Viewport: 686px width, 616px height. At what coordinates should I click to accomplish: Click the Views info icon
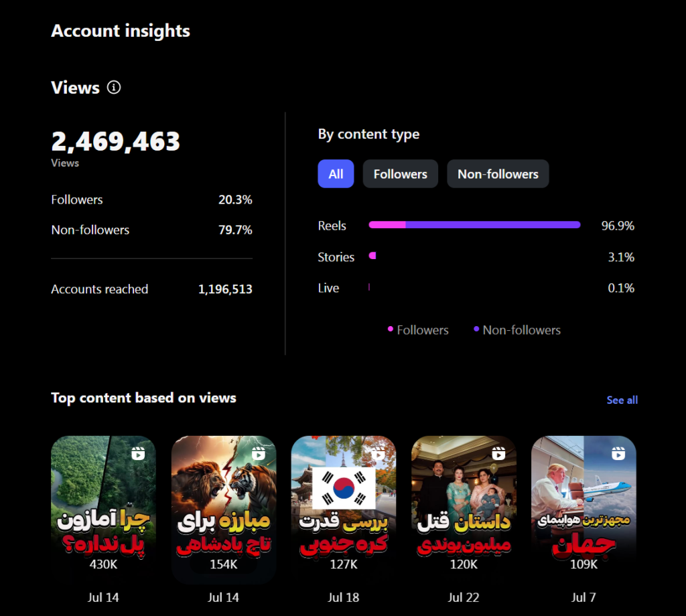(114, 87)
